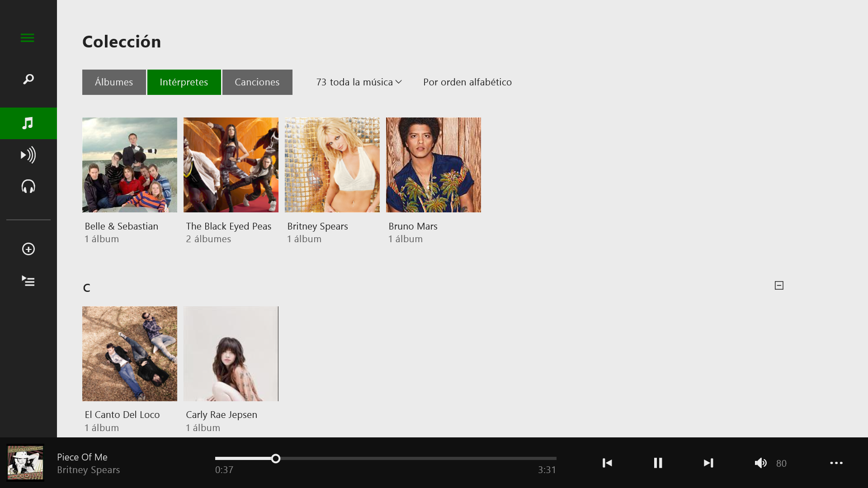Open Britney Spears link in now playing

coord(88,470)
